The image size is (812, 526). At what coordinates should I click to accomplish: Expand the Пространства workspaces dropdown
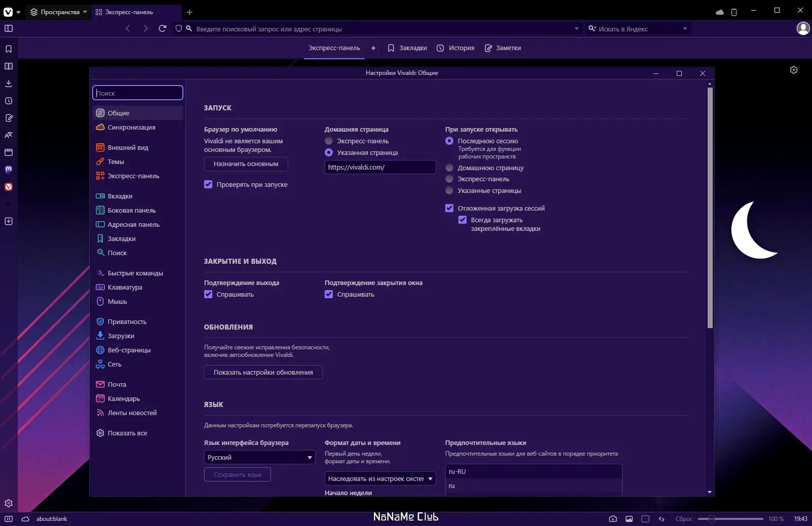pos(58,12)
